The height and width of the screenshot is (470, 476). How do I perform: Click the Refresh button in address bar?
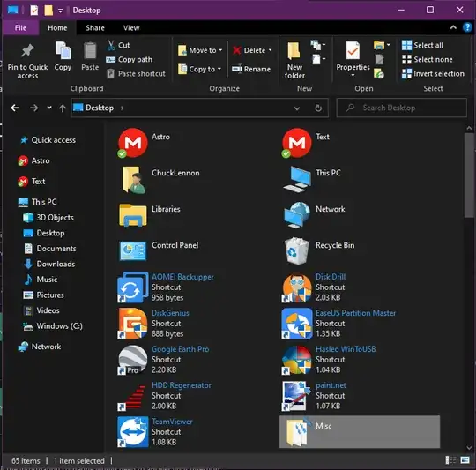point(318,108)
